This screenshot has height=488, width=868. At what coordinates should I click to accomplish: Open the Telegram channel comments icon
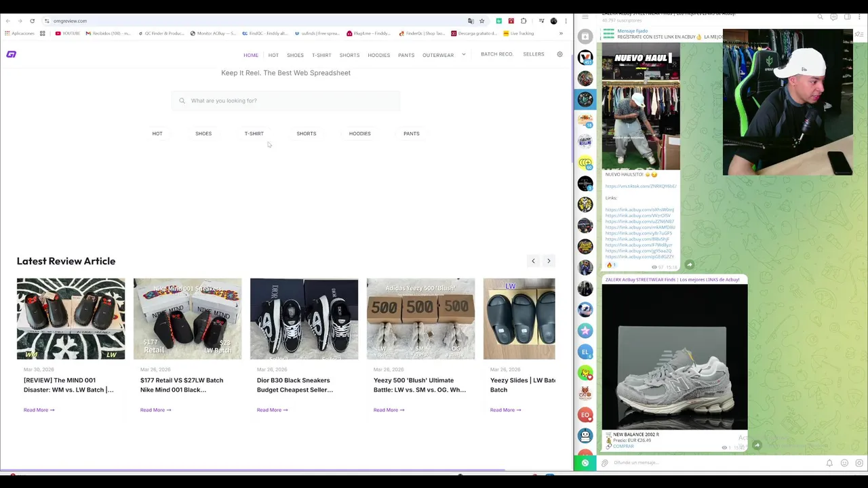pyautogui.click(x=833, y=16)
